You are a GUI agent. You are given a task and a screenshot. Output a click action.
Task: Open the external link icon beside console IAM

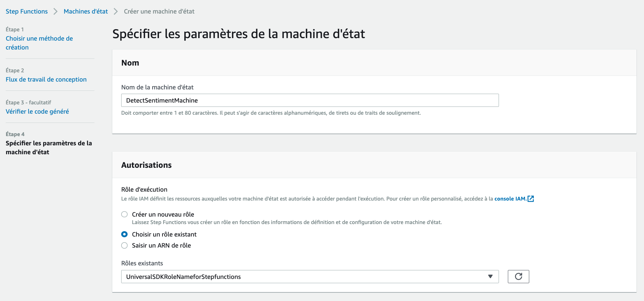pyautogui.click(x=531, y=199)
